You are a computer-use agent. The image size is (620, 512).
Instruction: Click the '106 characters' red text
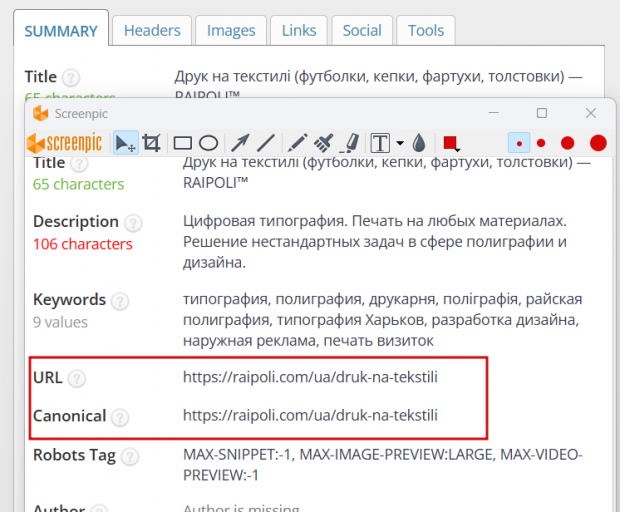[x=83, y=244]
